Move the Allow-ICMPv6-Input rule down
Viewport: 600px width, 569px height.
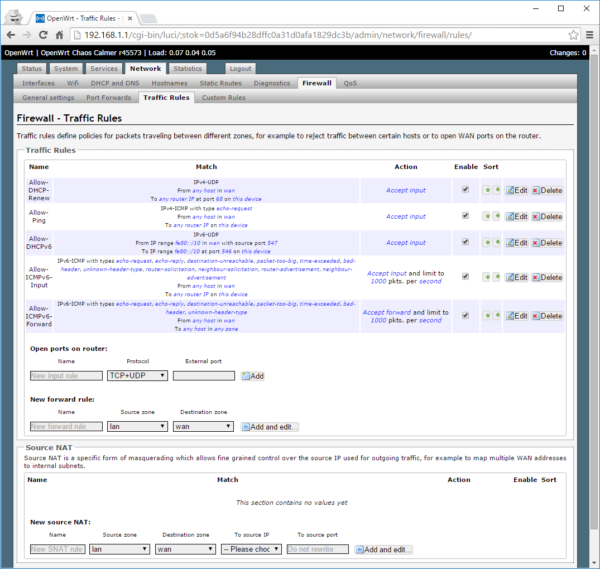click(495, 279)
